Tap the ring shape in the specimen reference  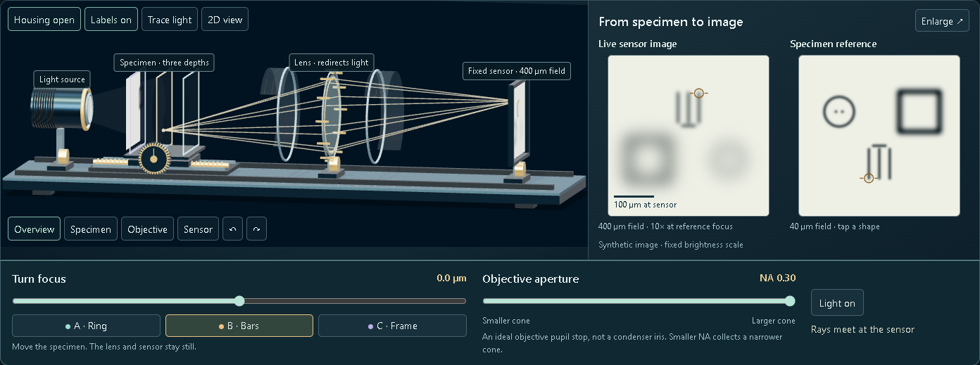coord(838,112)
